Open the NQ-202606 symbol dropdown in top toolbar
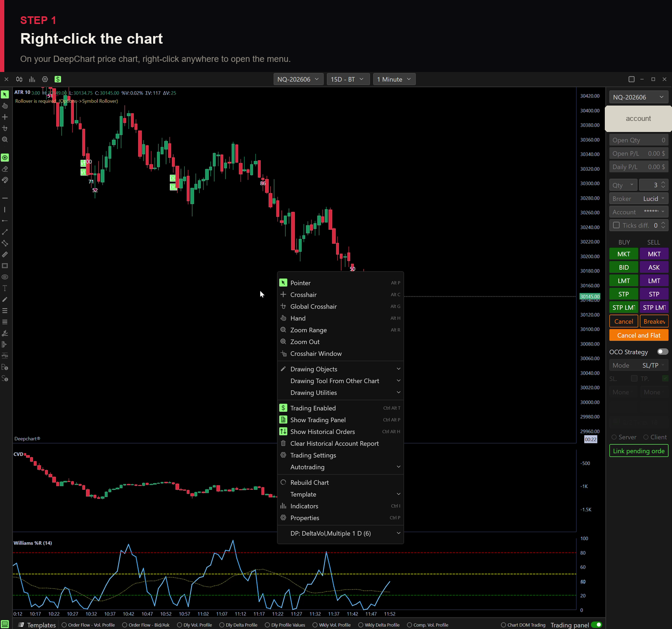 click(298, 79)
